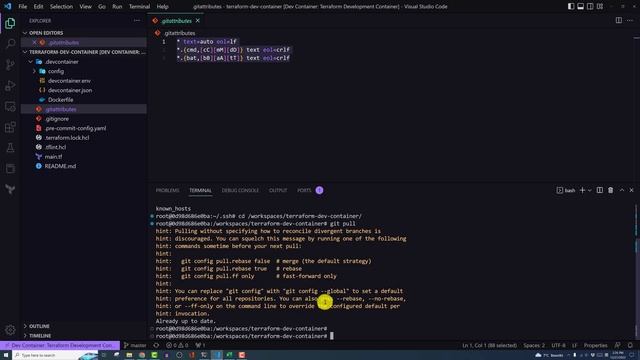Open the Terraform view in activity bar
This screenshot has width=640, height=360.
10,189
